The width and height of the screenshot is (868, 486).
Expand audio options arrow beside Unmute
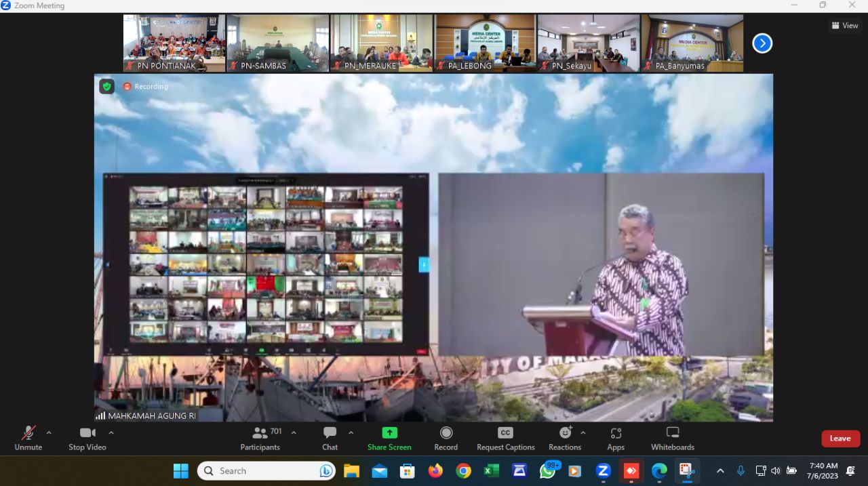(49, 432)
